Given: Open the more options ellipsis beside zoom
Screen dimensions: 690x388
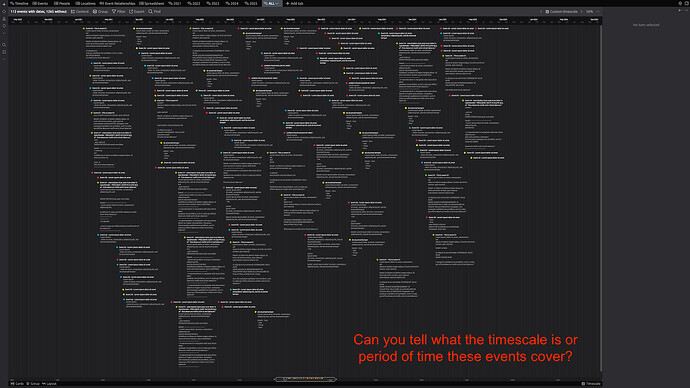Looking at the screenshot, I should point(598,11).
